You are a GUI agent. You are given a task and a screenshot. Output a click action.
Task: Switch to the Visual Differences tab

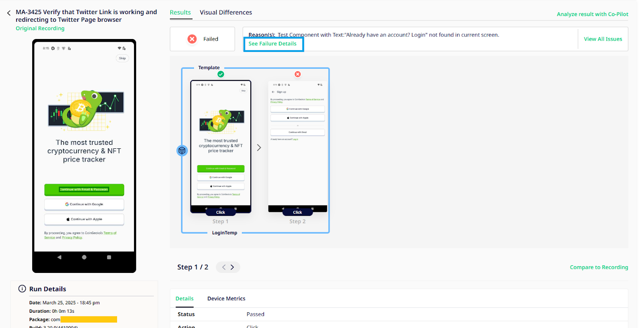(x=226, y=12)
